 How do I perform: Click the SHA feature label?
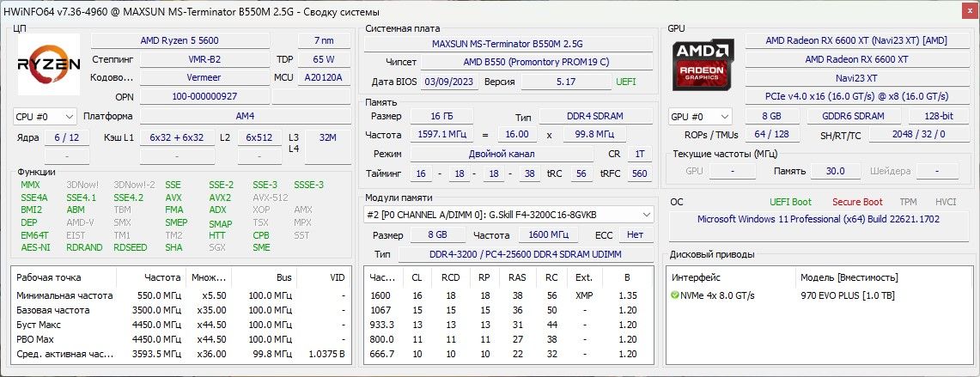[173, 247]
